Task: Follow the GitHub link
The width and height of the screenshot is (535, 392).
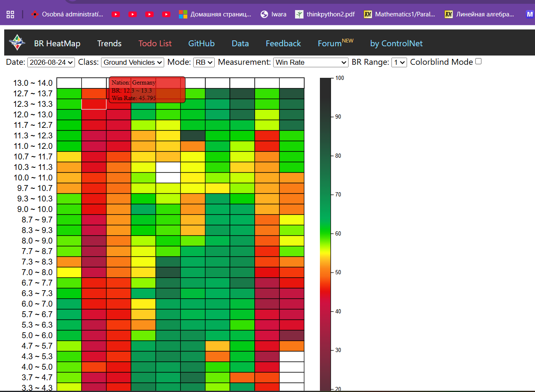Action: pyautogui.click(x=201, y=43)
